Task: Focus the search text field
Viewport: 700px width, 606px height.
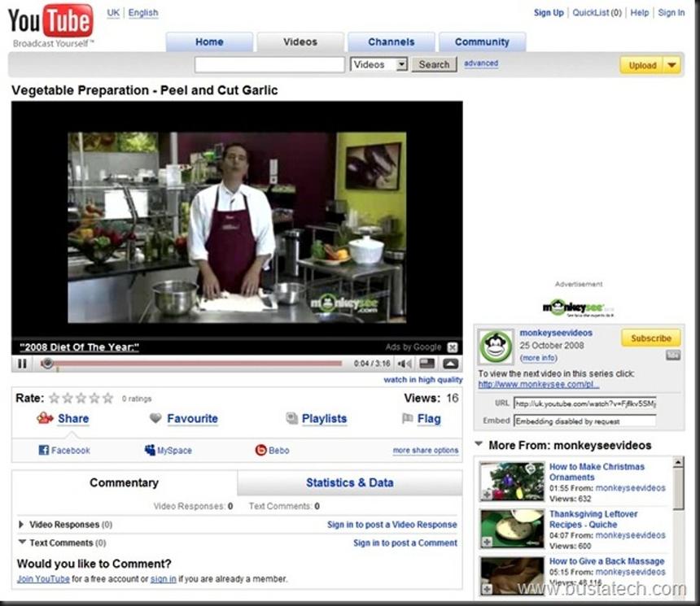Action: tap(269, 65)
